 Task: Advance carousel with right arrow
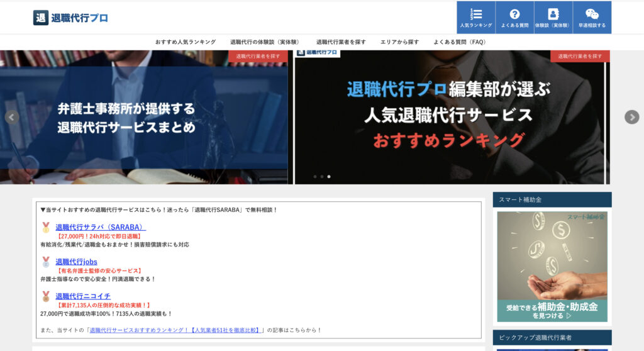coord(631,117)
